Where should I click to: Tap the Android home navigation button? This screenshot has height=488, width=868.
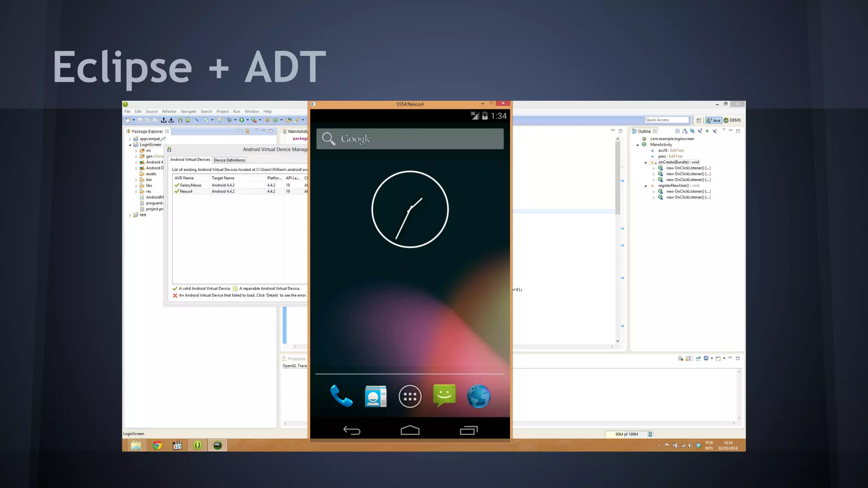(x=410, y=430)
